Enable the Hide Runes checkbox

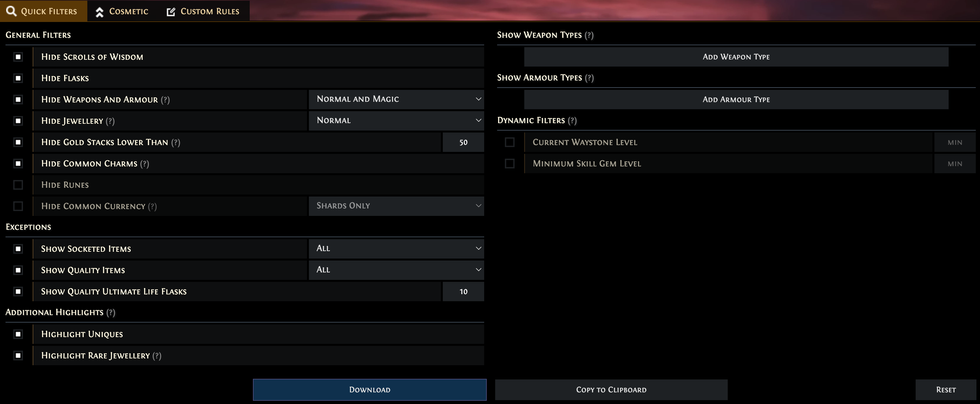[x=18, y=185]
